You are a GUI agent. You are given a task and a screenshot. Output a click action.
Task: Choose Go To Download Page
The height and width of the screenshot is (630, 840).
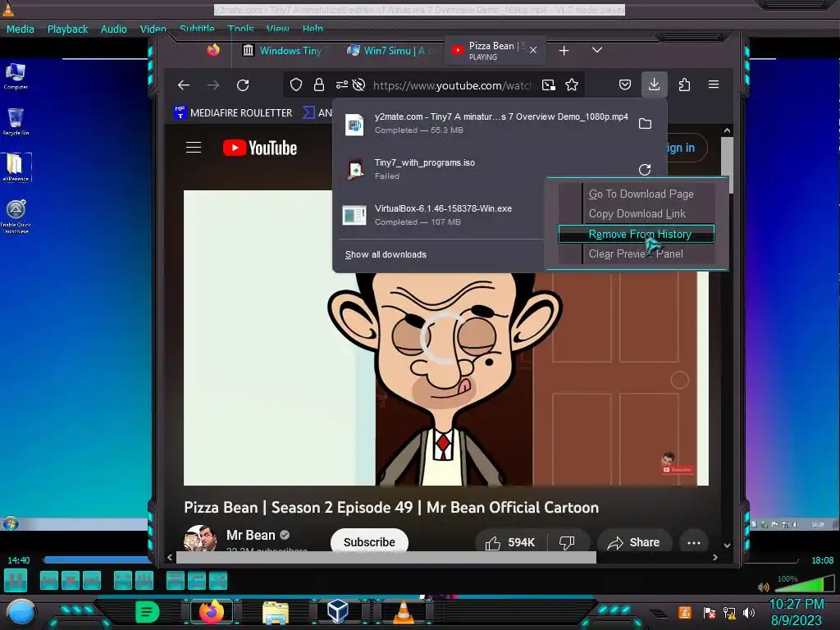(641, 194)
